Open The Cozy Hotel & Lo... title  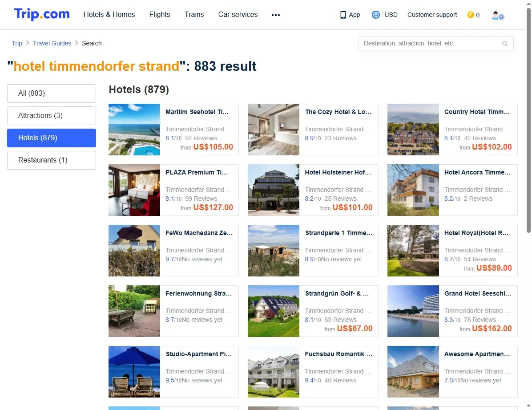click(x=338, y=112)
